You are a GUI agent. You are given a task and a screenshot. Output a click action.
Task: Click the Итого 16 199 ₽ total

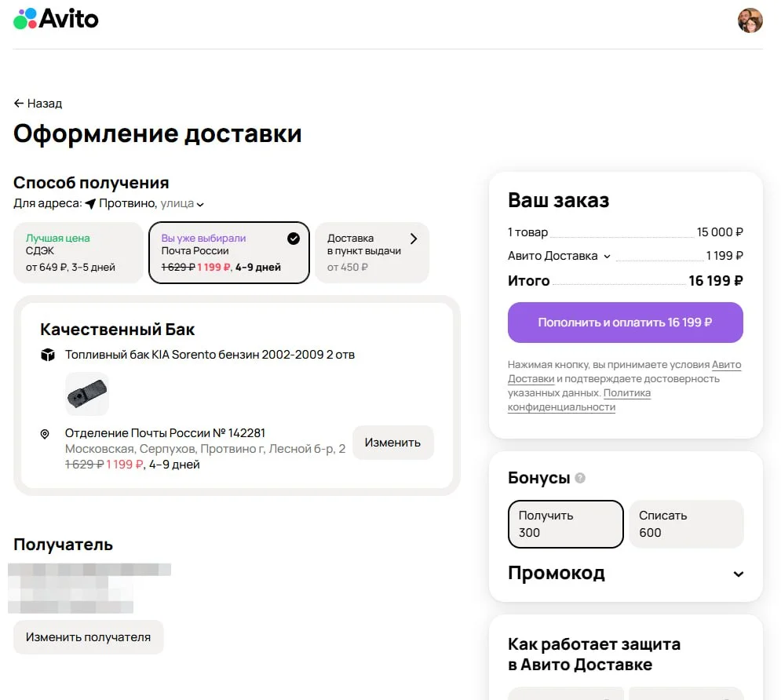pos(625,281)
